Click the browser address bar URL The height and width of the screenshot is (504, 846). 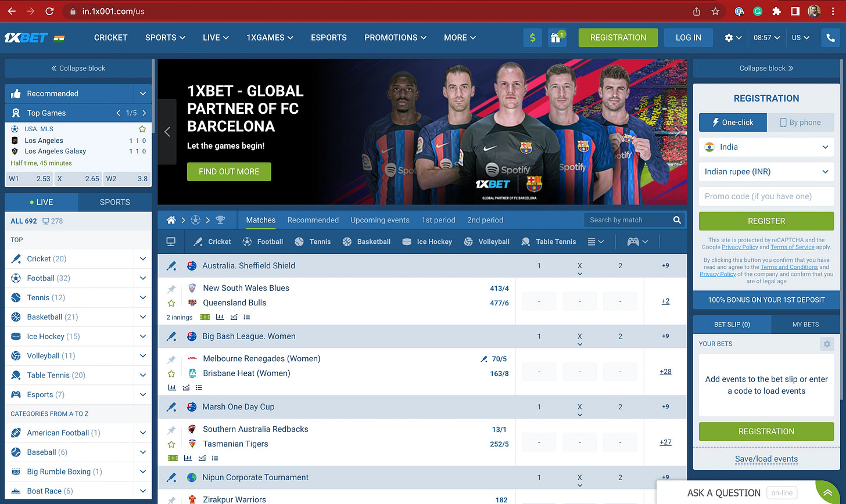[113, 11]
